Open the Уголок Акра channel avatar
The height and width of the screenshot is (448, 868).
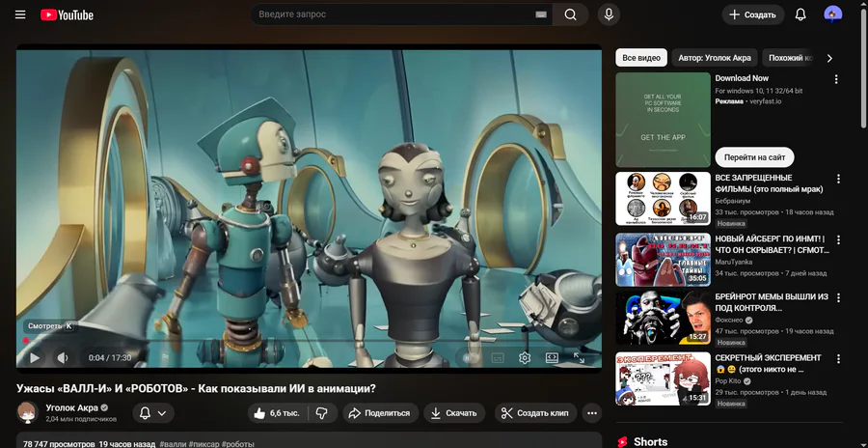click(x=27, y=412)
